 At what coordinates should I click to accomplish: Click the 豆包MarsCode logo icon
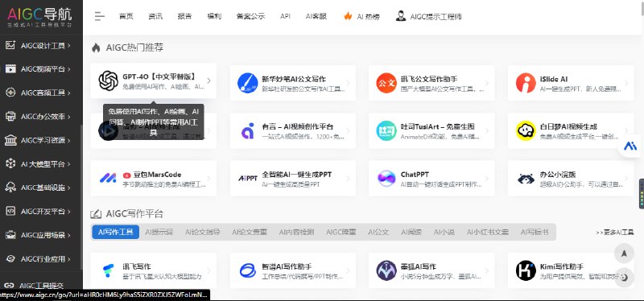[x=109, y=178]
